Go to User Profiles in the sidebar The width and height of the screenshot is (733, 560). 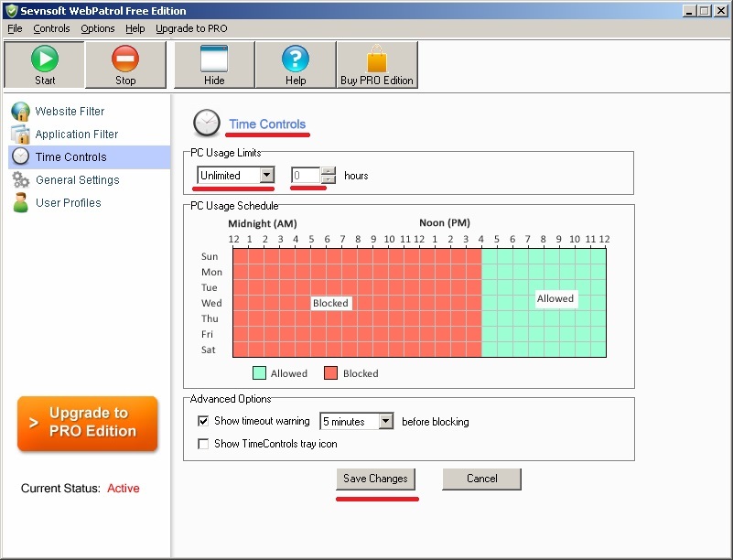68,203
